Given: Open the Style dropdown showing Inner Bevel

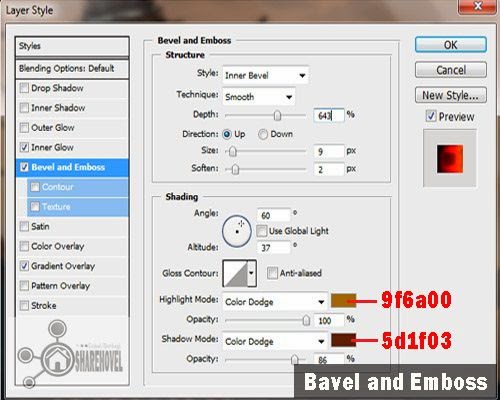Looking at the screenshot, I should pos(265,75).
